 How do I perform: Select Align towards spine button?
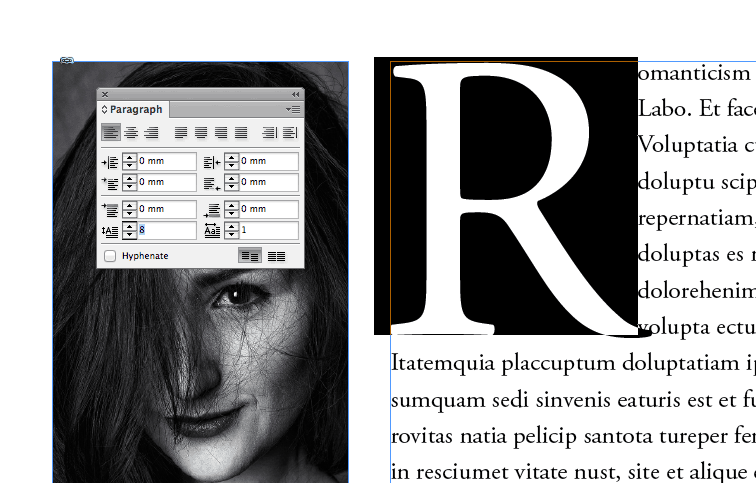tap(270, 132)
